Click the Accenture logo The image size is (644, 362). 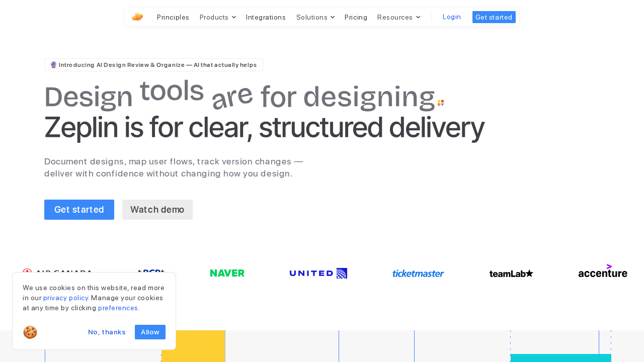click(602, 271)
